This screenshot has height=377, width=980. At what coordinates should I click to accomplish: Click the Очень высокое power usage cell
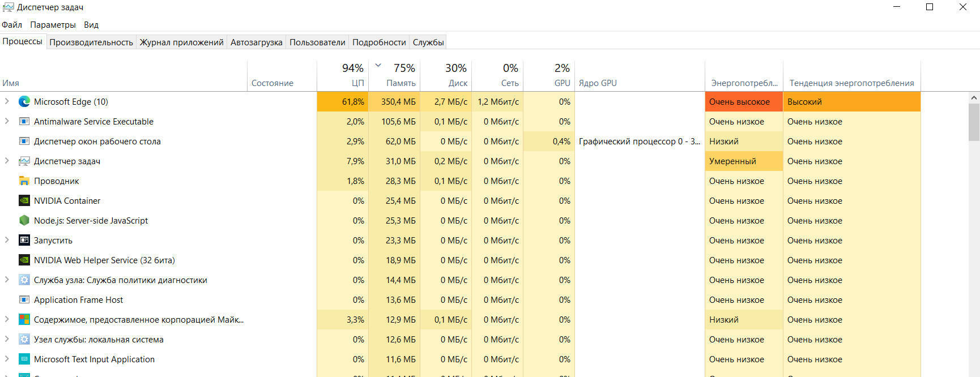coord(744,102)
